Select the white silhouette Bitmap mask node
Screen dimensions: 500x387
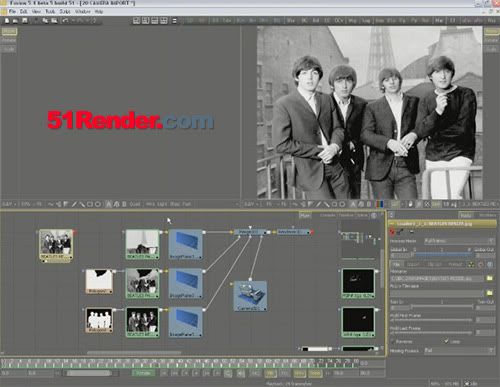pyautogui.click(x=99, y=320)
